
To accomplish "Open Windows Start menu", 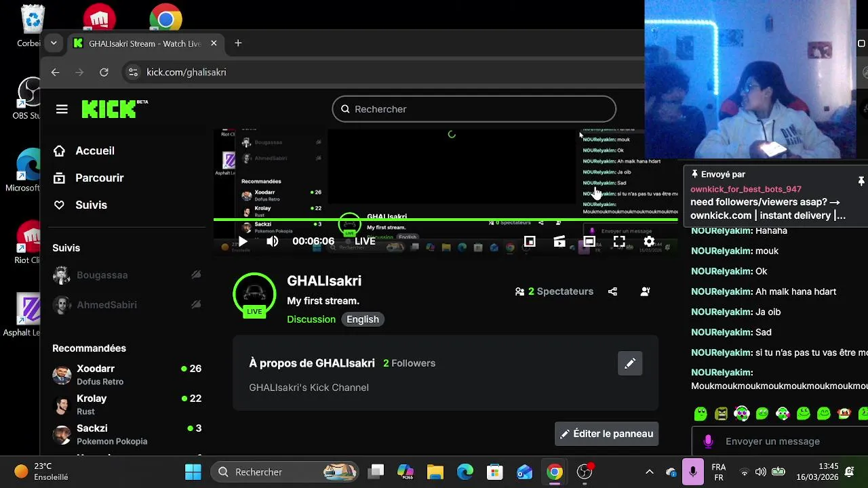I will point(193,472).
